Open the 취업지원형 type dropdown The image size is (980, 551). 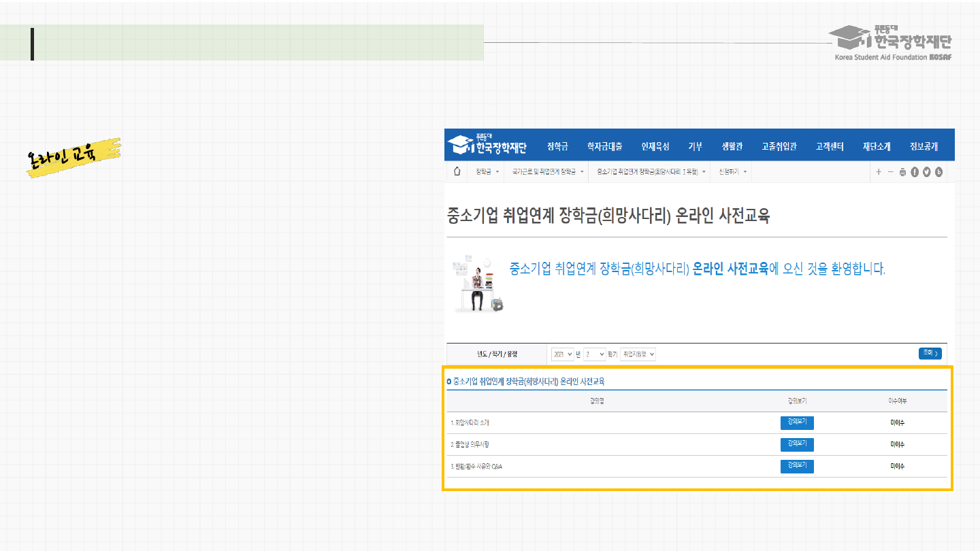coord(638,354)
